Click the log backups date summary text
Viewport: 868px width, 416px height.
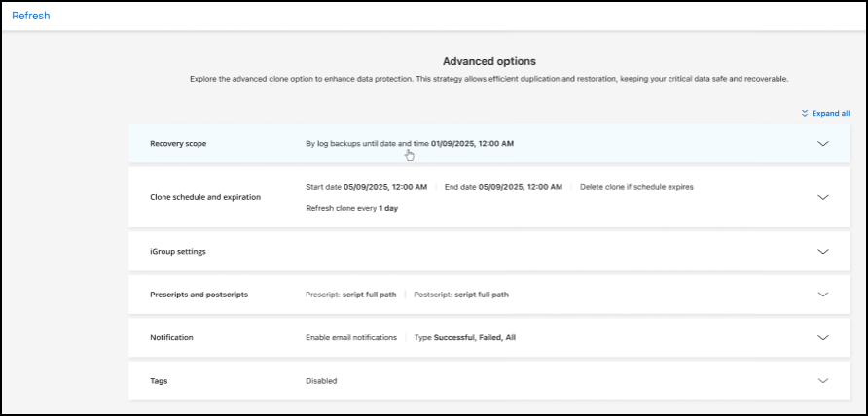pos(410,144)
